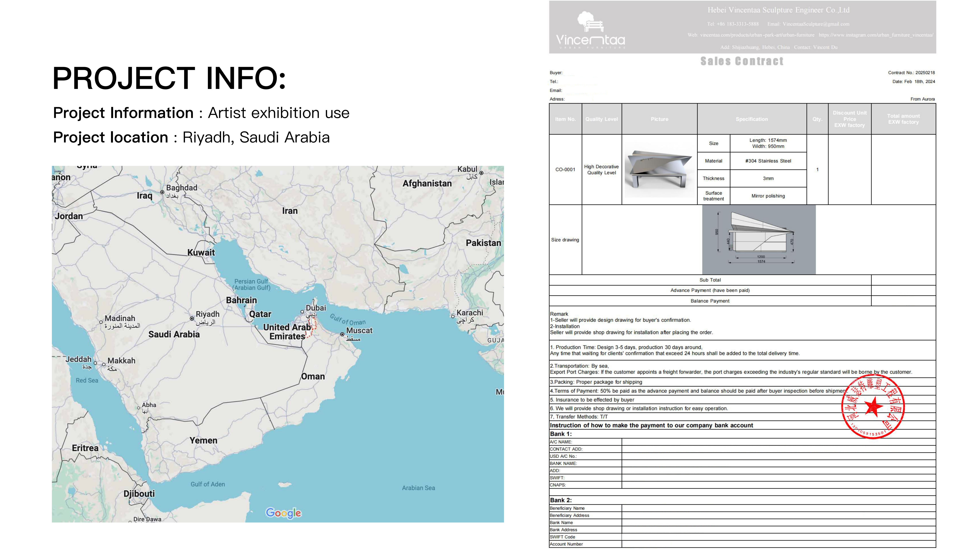Click the Sales Contract title
The height and width of the screenshot is (551, 980).
coord(742,61)
